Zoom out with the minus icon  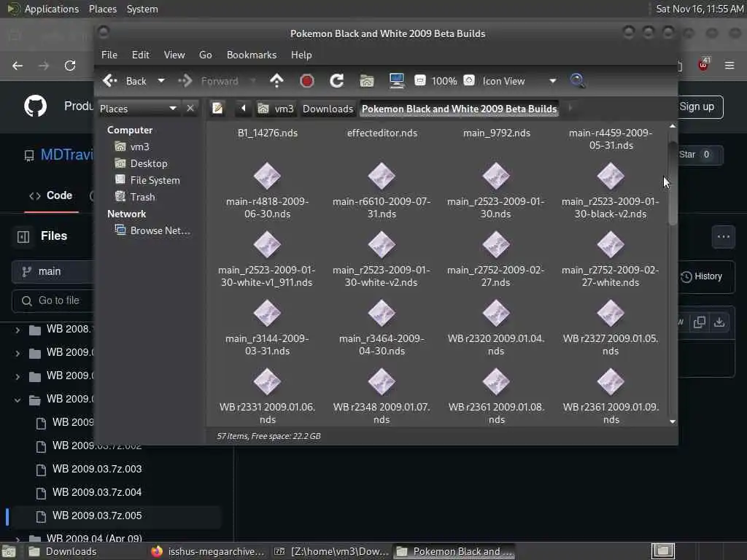(x=419, y=80)
